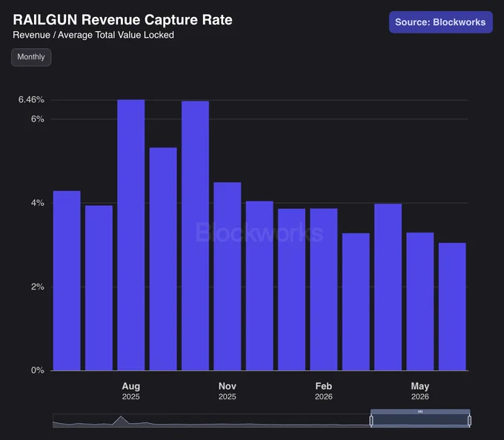This screenshot has width=504, height=440.
Task: Click the 6.46% axis label
Action: (31, 99)
